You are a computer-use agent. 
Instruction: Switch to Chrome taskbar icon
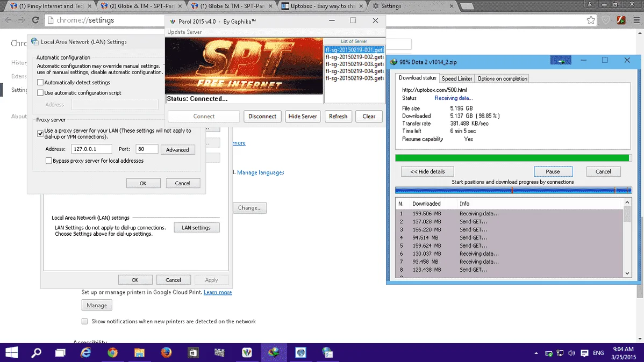point(112,352)
